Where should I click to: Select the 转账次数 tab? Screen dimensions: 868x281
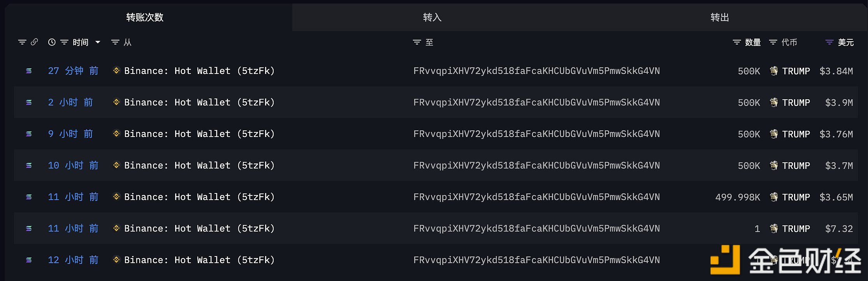click(145, 18)
